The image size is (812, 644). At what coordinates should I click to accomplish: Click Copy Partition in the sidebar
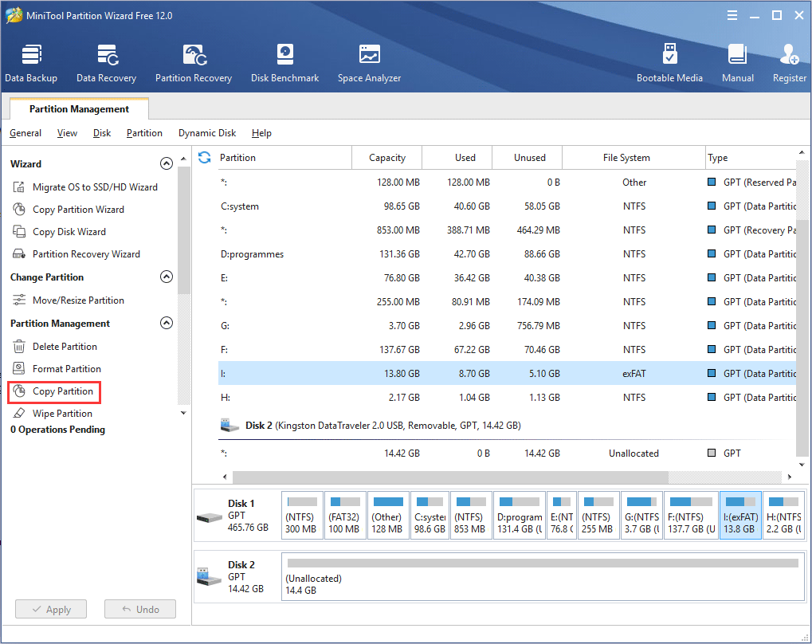point(62,391)
